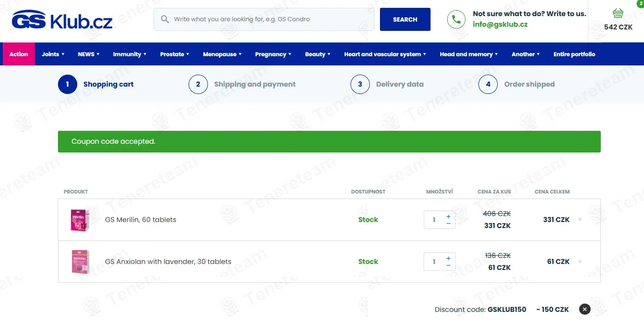
Task: Click the crossed-out 406 CZK price
Action: 497,214
